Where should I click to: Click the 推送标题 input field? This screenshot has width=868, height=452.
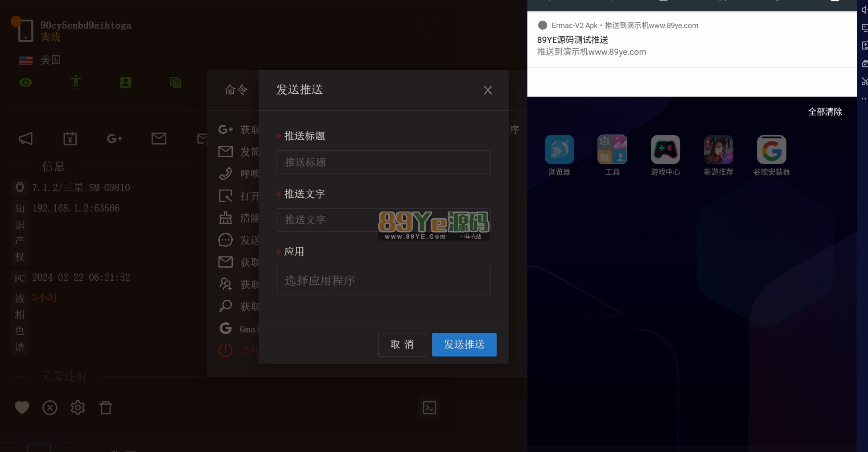383,162
